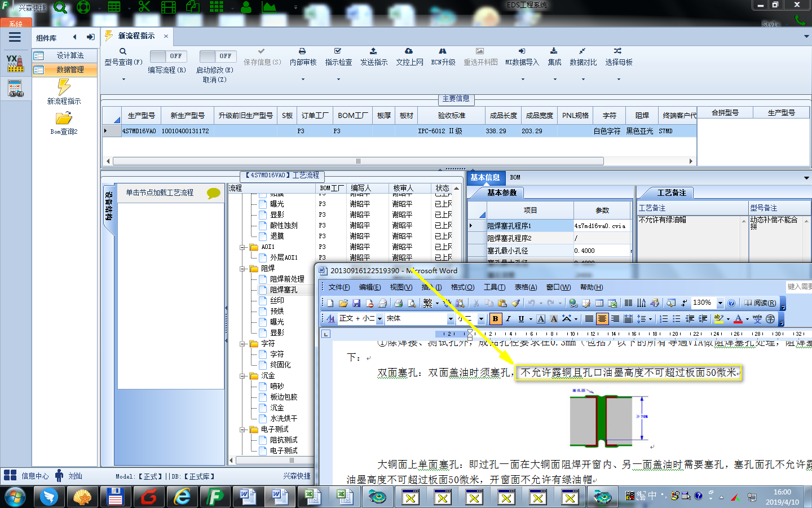Click the font color A button in Word
The height and width of the screenshot is (508, 812).
[738, 319]
